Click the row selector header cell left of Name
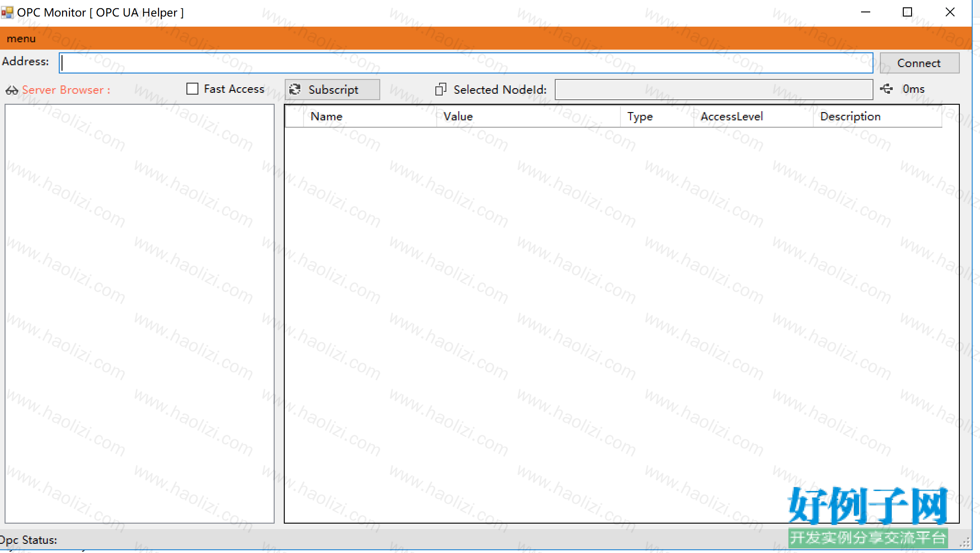The width and height of the screenshot is (980, 553). (294, 117)
